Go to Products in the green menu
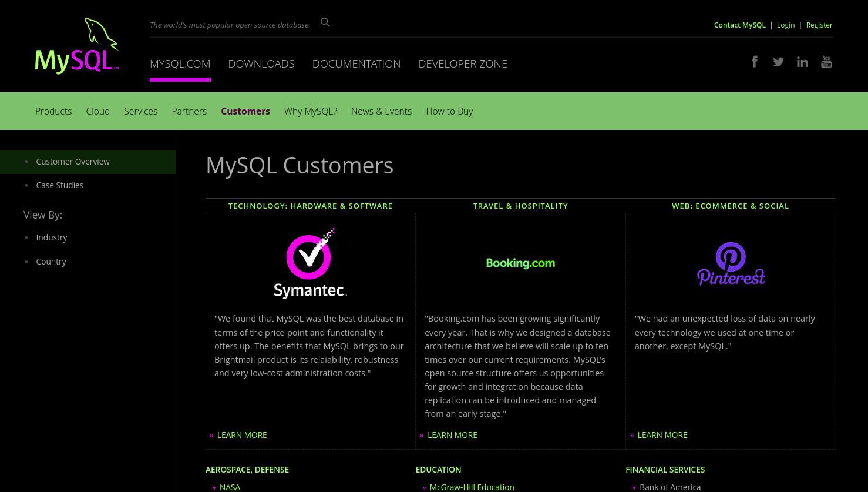868x492 pixels. (x=53, y=111)
